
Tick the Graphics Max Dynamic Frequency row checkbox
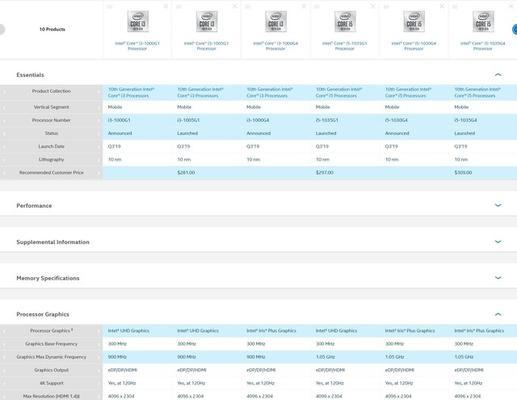coord(4,357)
